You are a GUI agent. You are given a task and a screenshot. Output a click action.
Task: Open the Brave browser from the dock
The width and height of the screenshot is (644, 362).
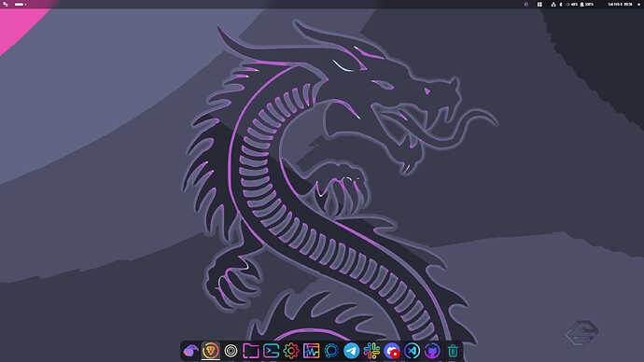pyautogui.click(x=211, y=351)
